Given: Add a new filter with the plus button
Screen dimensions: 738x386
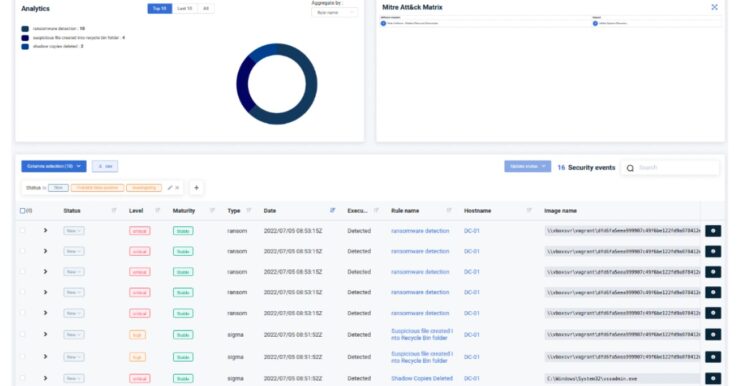Looking at the screenshot, I should [x=196, y=188].
